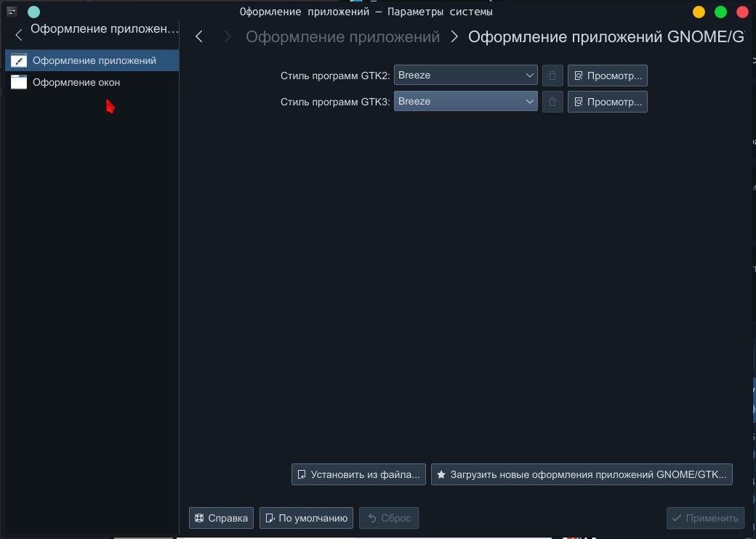756x539 pixels.
Task: Click the teal circle button in the title bar
Action: tap(33, 12)
